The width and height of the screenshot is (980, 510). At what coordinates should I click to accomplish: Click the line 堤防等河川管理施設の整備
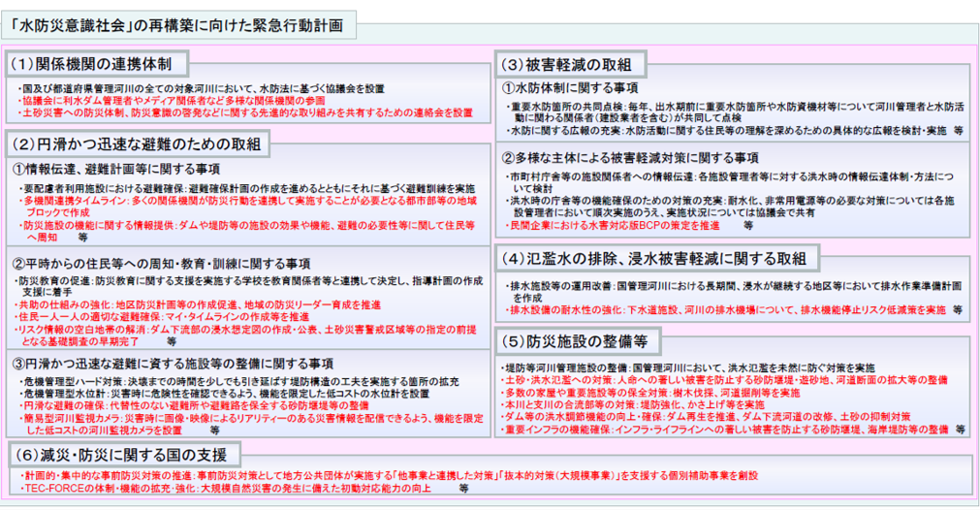tap(688, 368)
